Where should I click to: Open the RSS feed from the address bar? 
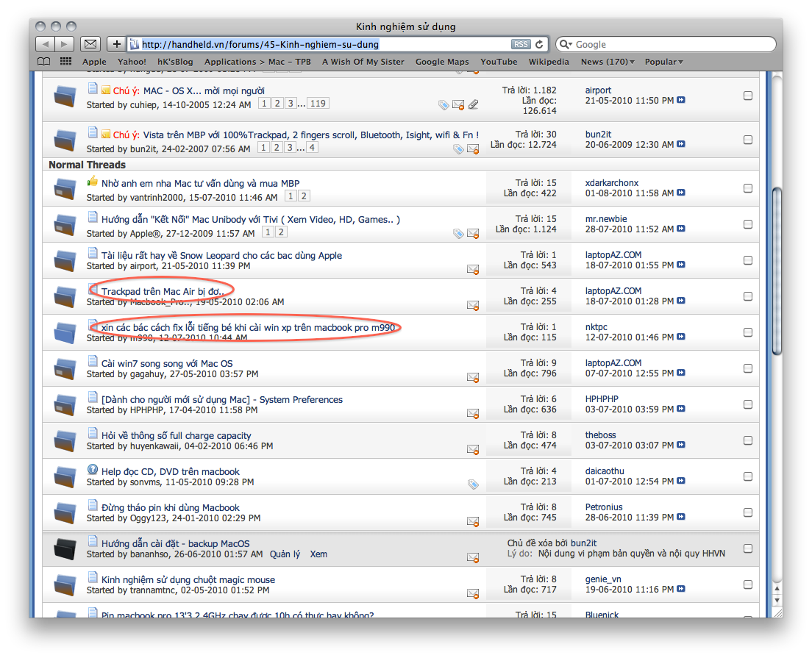pos(521,43)
